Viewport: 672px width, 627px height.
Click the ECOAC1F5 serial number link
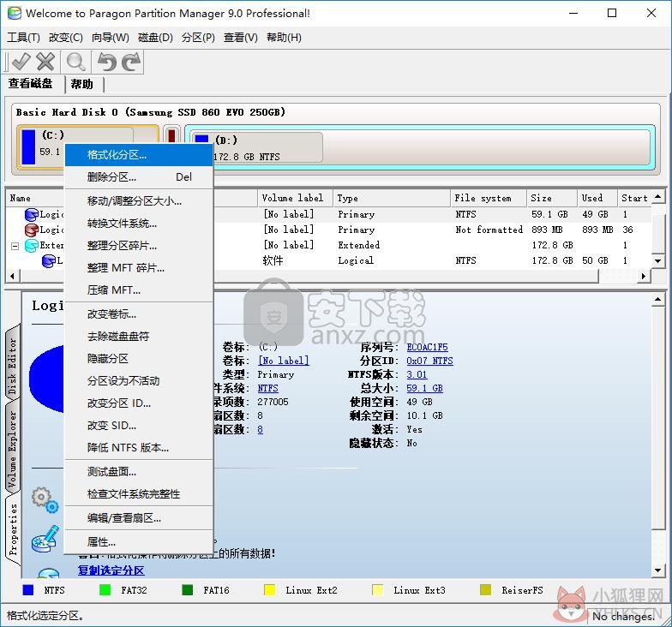427,348
